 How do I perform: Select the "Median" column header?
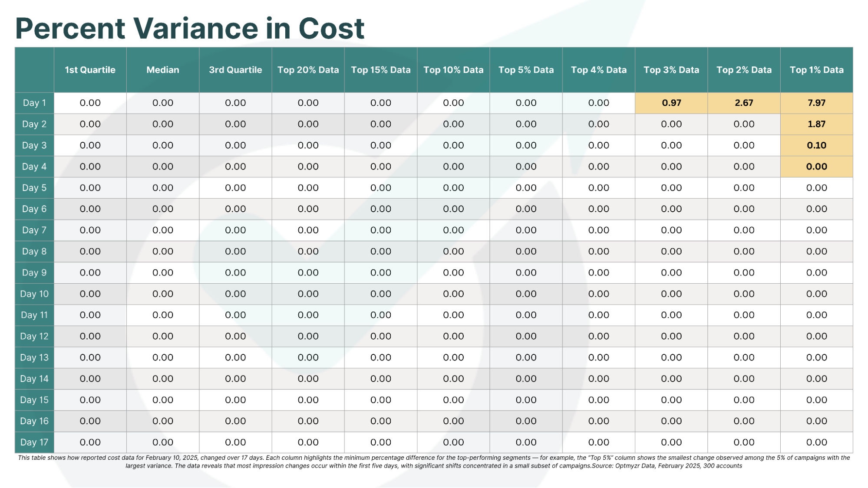point(163,70)
